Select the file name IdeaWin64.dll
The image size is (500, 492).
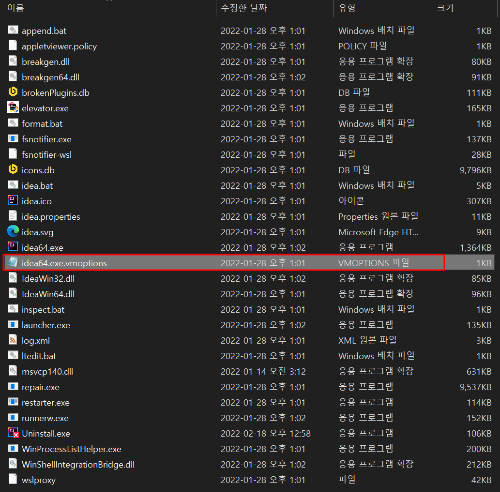click(48, 294)
